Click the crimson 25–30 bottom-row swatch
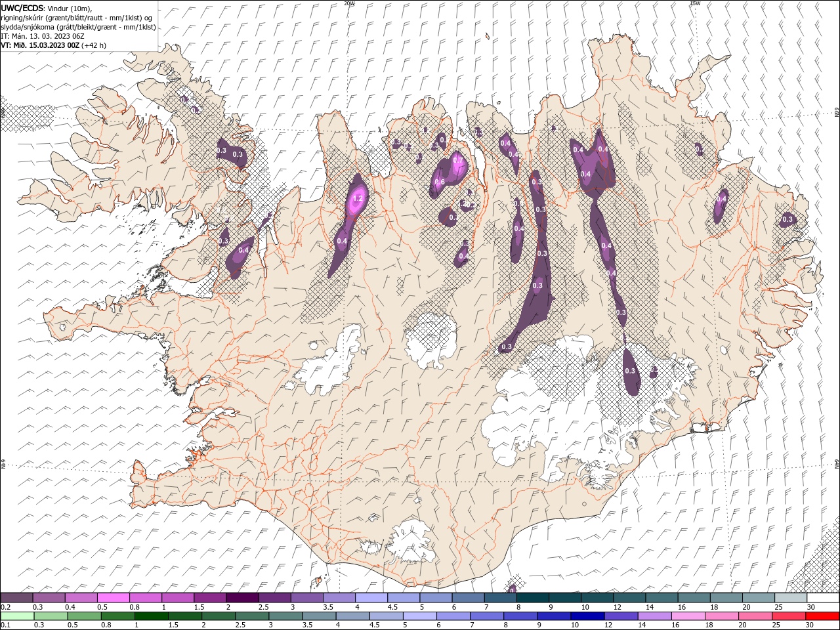The width and height of the screenshot is (840, 630). tap(788, 616)
